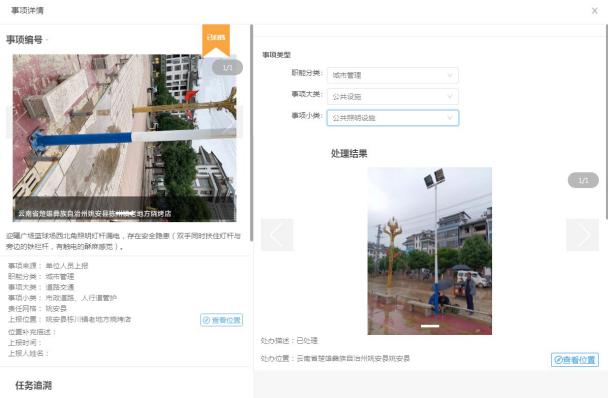Open the reported street lamp photo on the left
The width and height of the screenshot is (608, 398).
tap(124, 138)
